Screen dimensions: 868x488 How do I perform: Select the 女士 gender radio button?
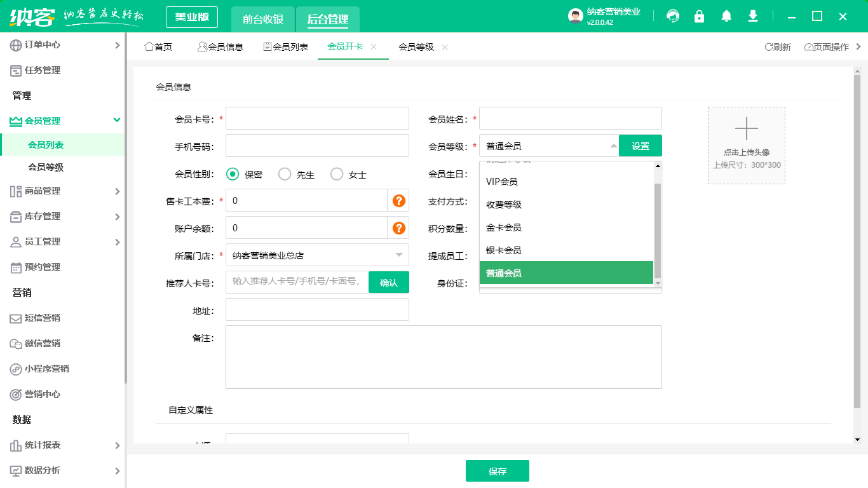click(x=337, y=174)
